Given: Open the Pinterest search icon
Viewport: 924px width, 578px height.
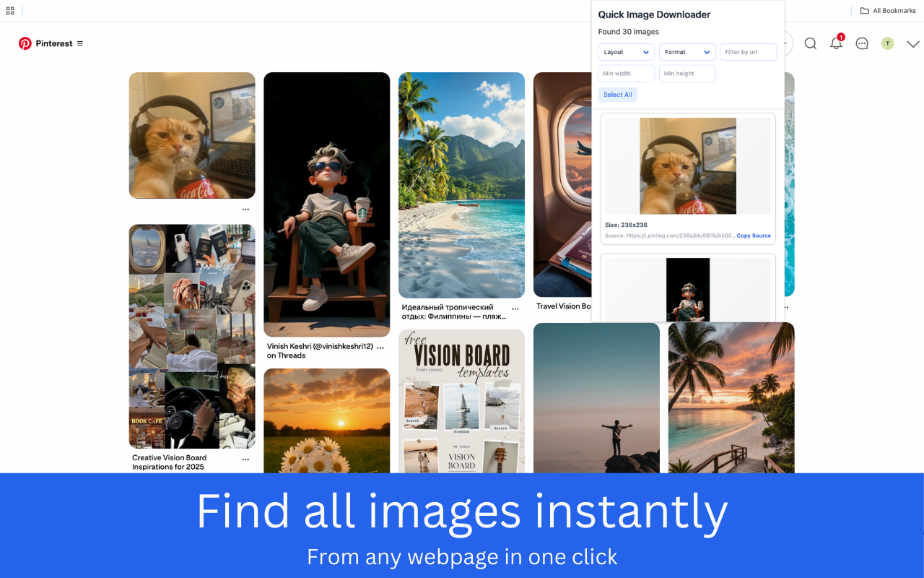Looking at the screenshot, I should pos(811,43).
